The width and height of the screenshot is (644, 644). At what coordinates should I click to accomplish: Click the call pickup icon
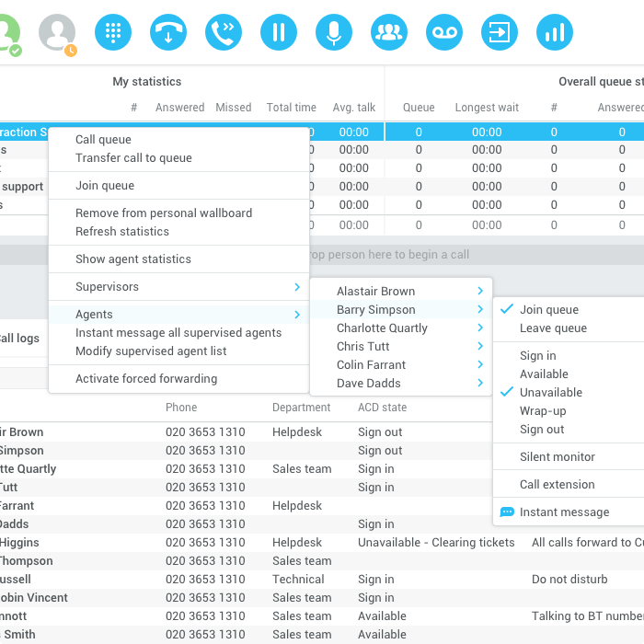click(x=168, y=32)
